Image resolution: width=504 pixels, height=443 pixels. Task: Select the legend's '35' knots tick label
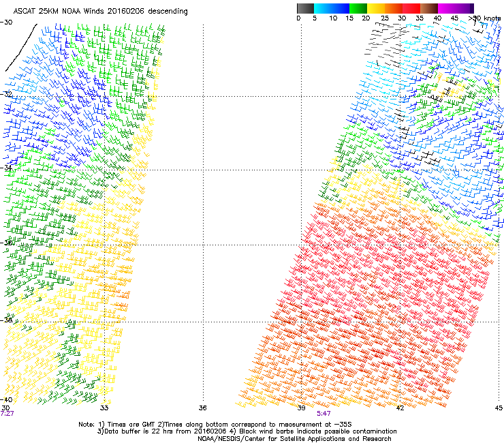(420, 18)
